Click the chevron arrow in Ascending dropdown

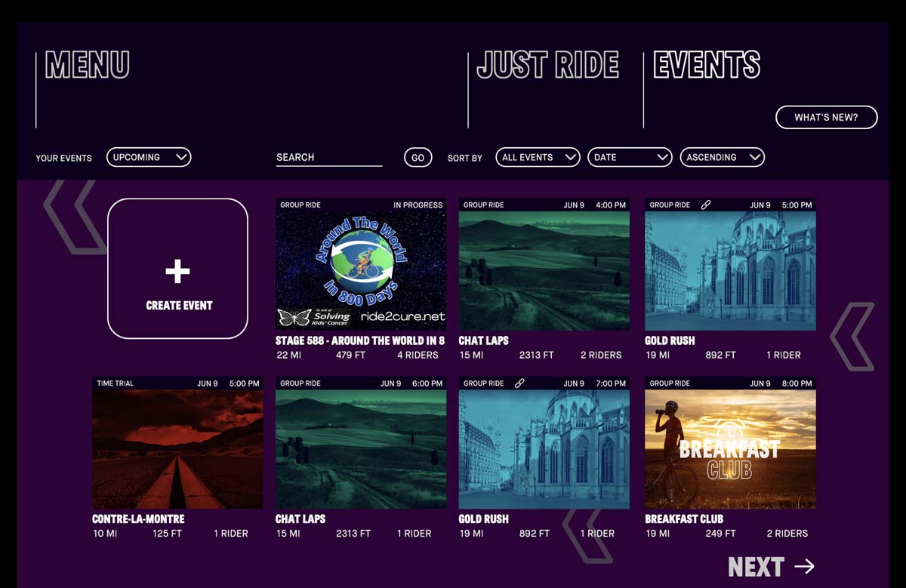pyautogui.click(x=755, y=157)
